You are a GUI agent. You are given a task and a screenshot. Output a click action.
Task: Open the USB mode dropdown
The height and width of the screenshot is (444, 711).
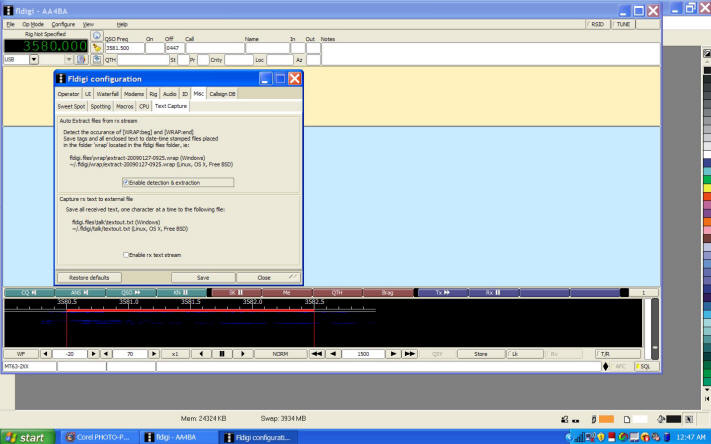click(34, 59)
